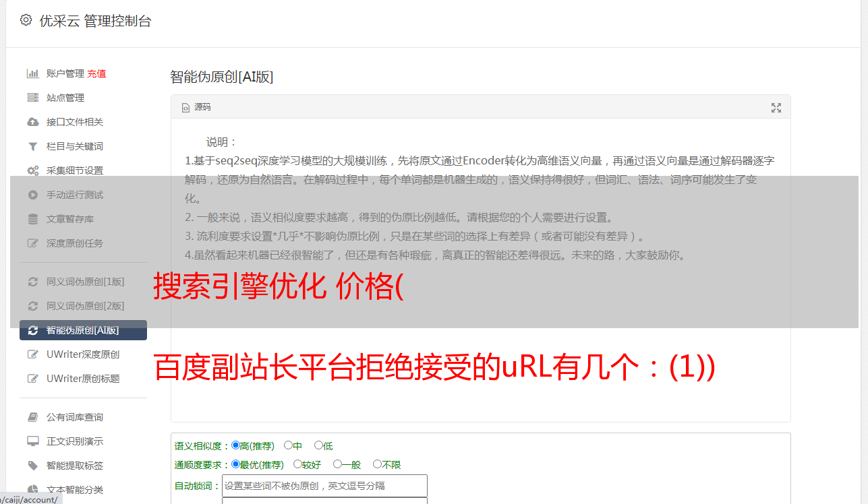Click the bar chart icon for 账户管理
The width and height of the screenshot is (868, 504).
click(32, 73)
